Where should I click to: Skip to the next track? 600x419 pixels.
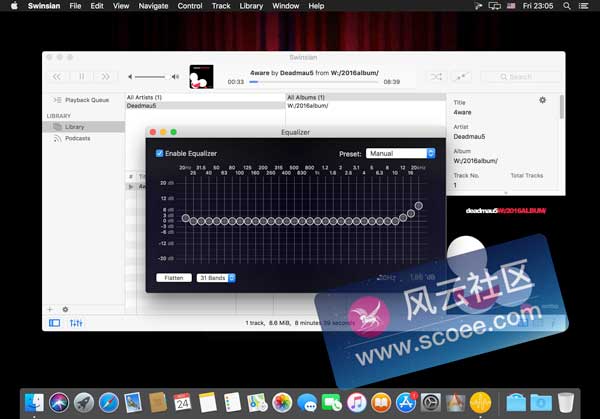click(106, 77)
